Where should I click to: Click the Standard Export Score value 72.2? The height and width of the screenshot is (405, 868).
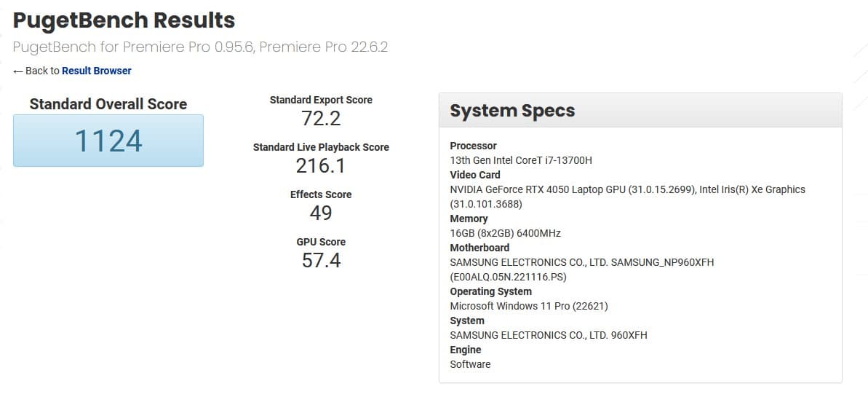[x=321, y=119]
